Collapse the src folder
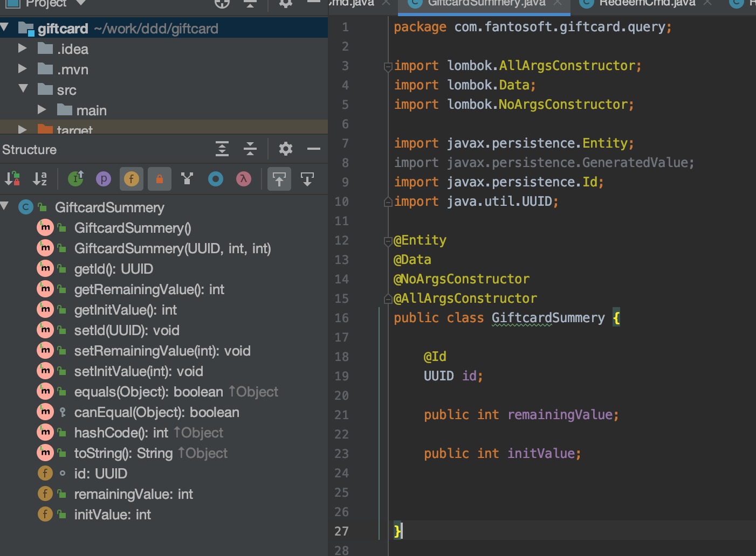Image resolution: width=756 pixels, height=556 pixels. (23, 89)
